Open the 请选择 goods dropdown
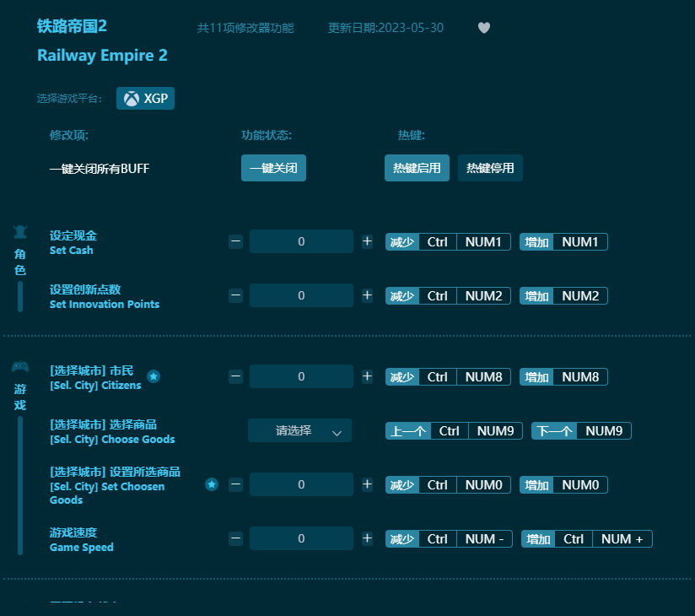The width and height of the screenshot is (695, 616). click(299, 430)
